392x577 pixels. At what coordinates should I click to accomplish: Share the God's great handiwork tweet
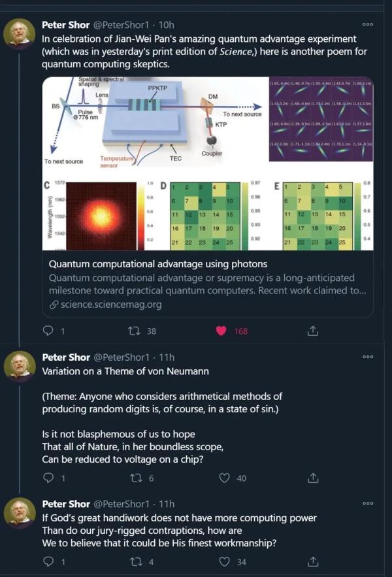point(312,562)
